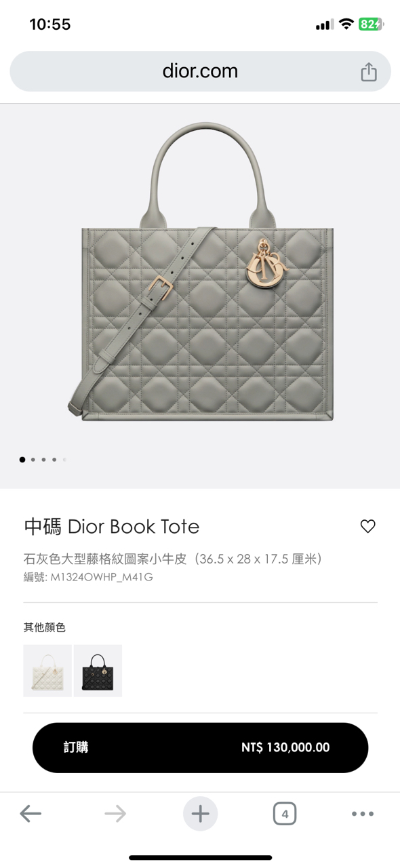Tap the battery indicator in status bar

tap(371, 24)
